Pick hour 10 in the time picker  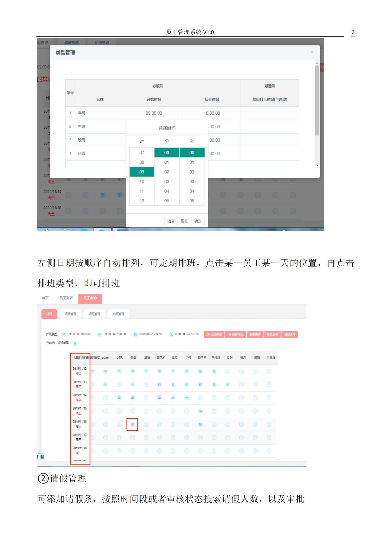click(142, 182)
